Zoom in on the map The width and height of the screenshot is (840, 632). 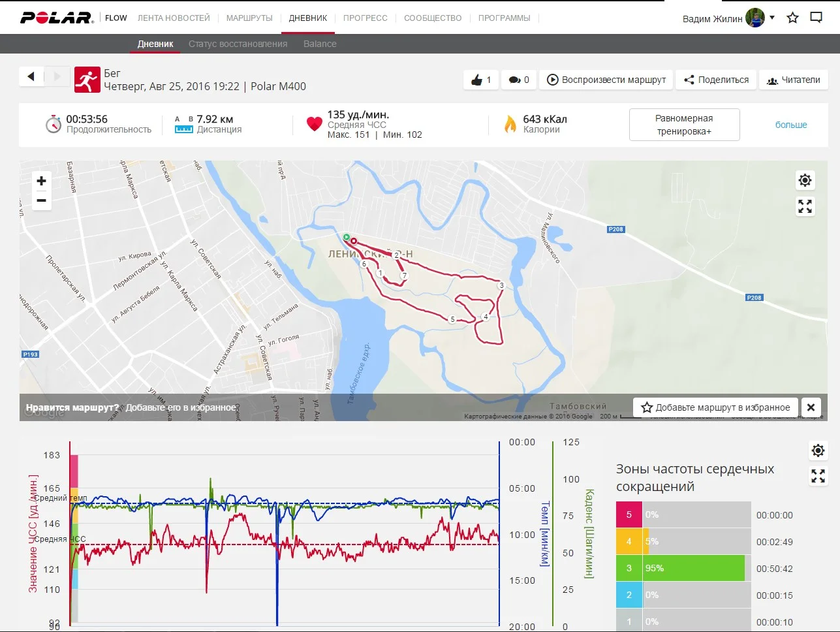(x=41, y=181)
